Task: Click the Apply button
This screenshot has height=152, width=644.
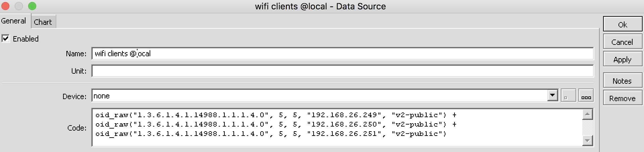Action: (622, 60)
